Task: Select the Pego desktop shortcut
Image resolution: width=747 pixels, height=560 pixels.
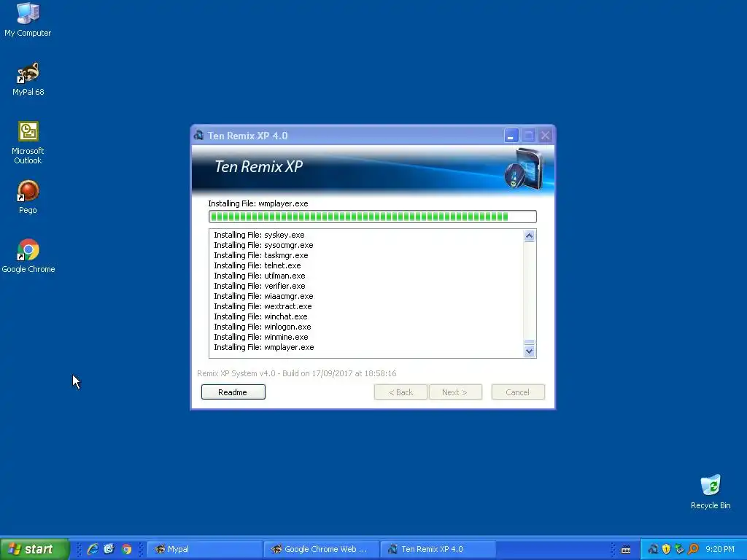Action: [x=28, y=197]
